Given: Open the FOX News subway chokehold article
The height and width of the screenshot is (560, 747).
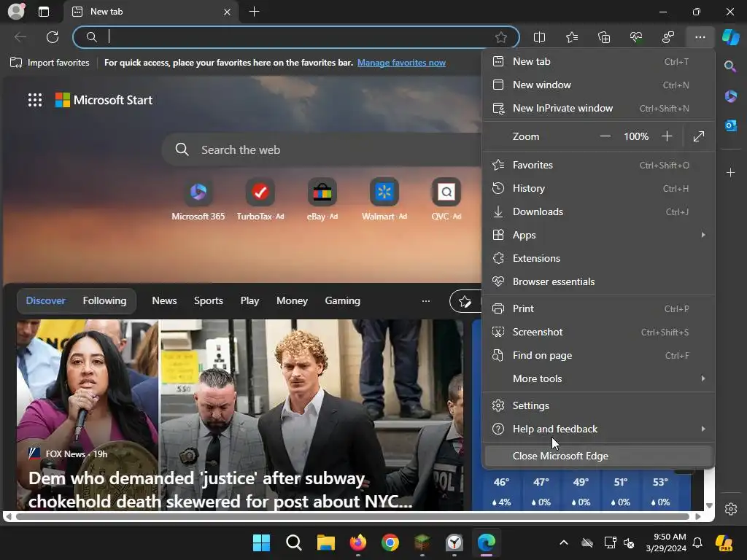Looking at the screenshot, I should tap(239, 415).
